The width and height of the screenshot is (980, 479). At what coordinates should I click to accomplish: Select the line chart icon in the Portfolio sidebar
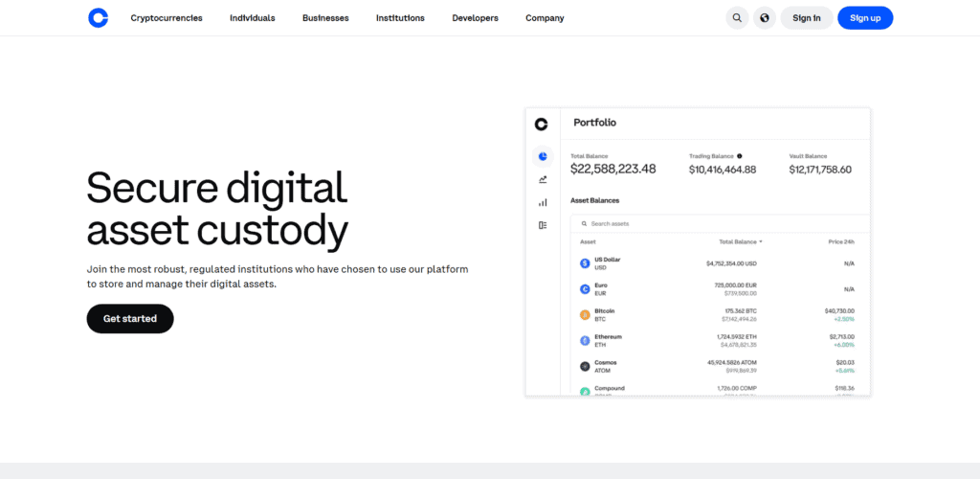pyautogui.click(x=543, y=179)
